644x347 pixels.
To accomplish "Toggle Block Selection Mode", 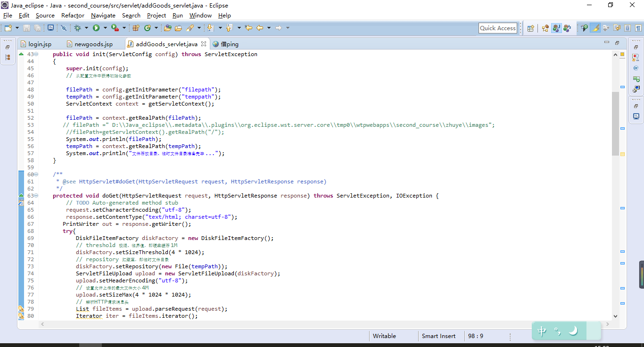I will pyautogui.click(x=627, y=28).
